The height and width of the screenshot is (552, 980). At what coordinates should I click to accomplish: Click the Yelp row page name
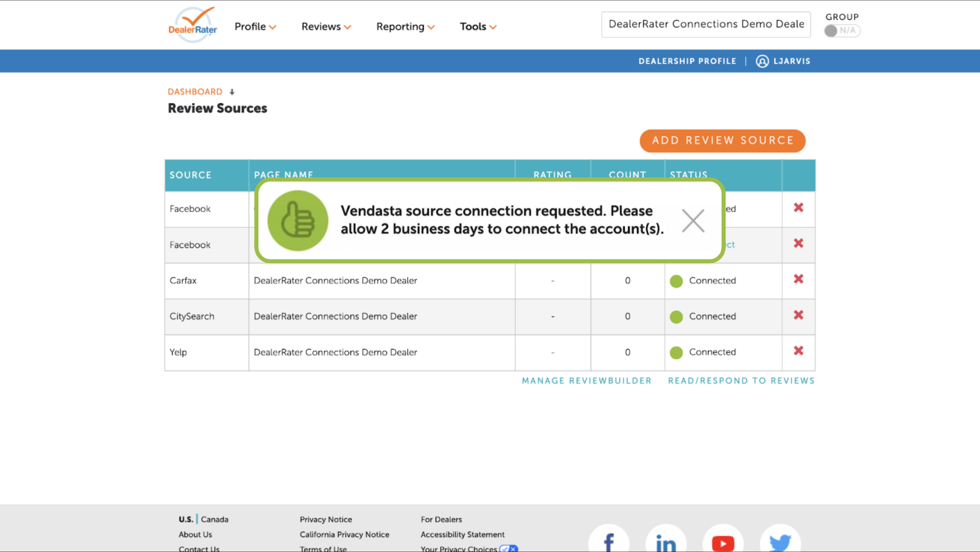(335, 352)
